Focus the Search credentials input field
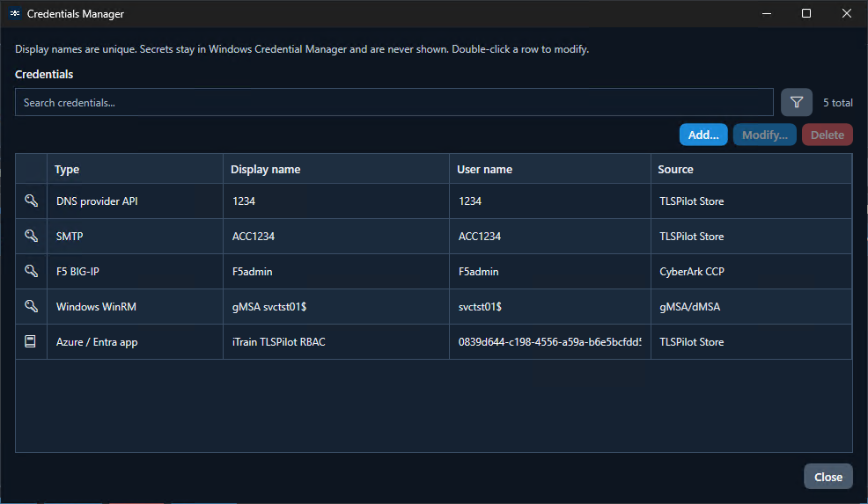The height and width of the screenshot is (504, 868). (x=394, y=102)
